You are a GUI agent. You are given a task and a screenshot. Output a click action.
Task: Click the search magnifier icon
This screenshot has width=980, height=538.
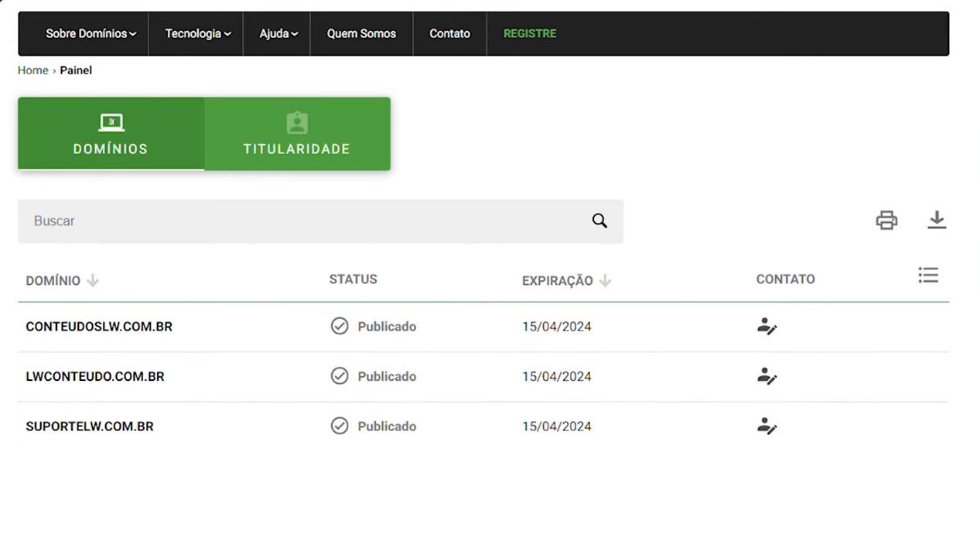pos(599,221)
